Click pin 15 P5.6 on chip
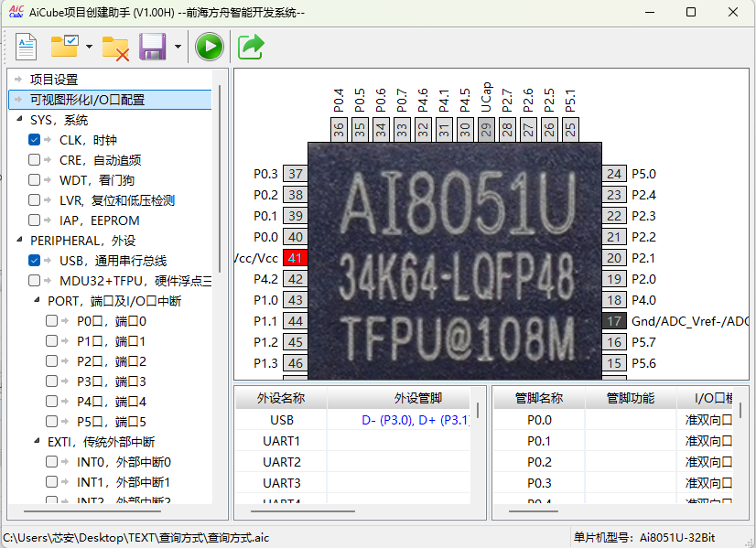756x548 pixels. click(x=614, y=363)
